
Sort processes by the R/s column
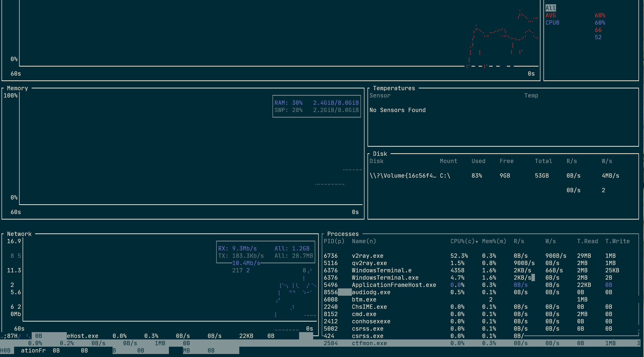(x=519, y=241)
